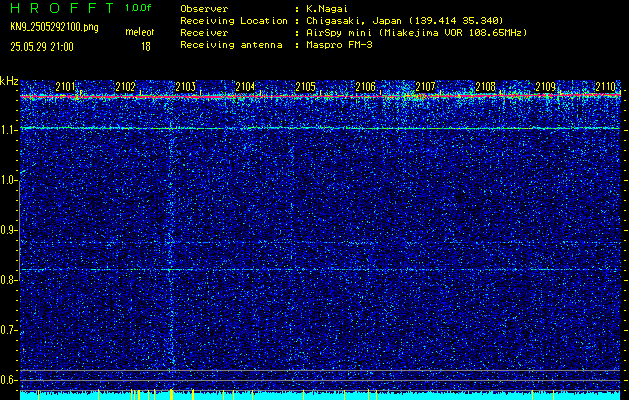Click the Receiving antenna field label
Screen dimensions: 629x400
click(231, 45)
